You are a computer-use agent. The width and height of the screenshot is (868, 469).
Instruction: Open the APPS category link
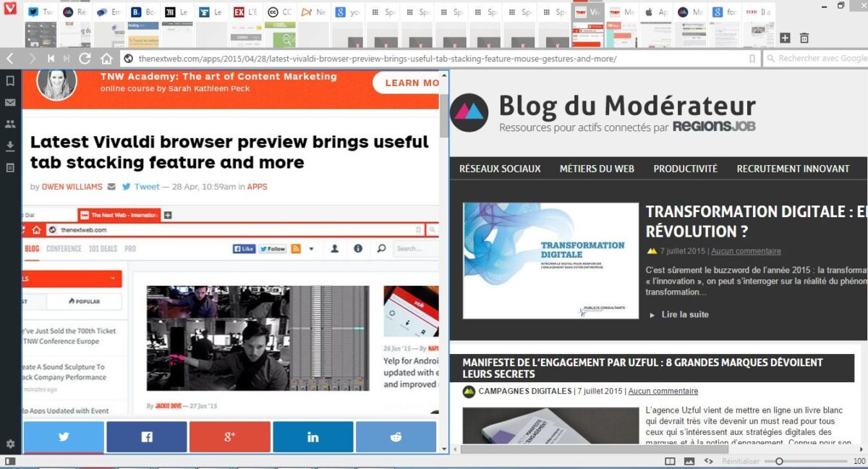[257, 187]
